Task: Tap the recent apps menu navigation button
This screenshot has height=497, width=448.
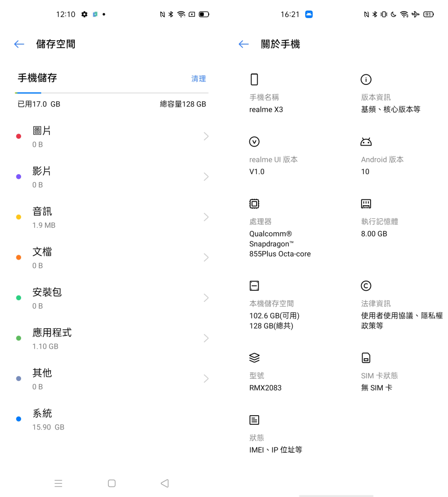Action: click(x=59, y=483)
